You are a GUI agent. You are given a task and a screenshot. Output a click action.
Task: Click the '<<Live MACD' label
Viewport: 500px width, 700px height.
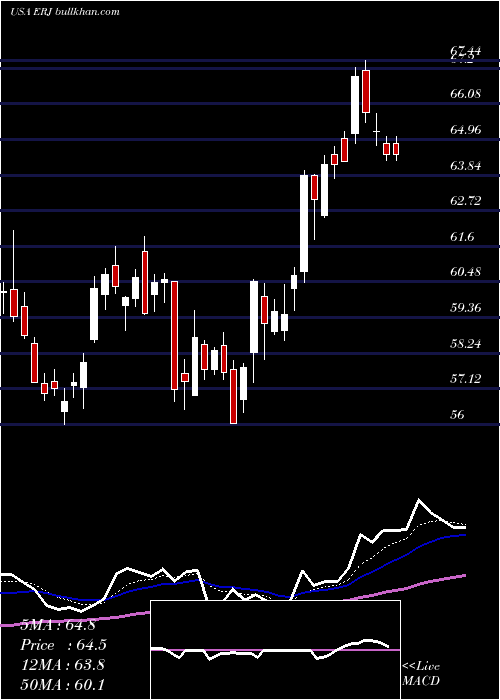click(x=421, y=673)
